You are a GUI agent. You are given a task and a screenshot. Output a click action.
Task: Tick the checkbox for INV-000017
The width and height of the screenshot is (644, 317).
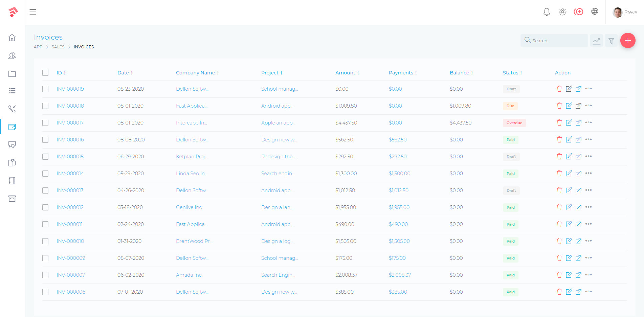(x=45, y=123)
